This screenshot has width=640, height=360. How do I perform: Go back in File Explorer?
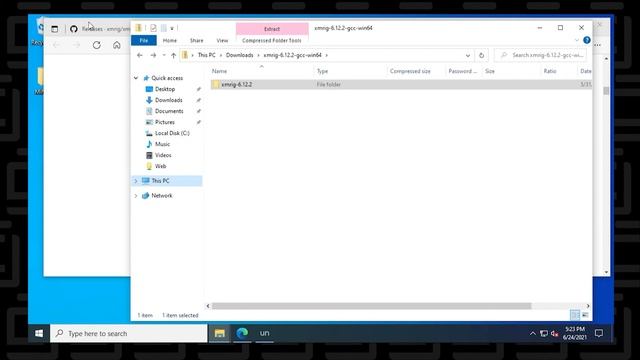pos(140,55)
